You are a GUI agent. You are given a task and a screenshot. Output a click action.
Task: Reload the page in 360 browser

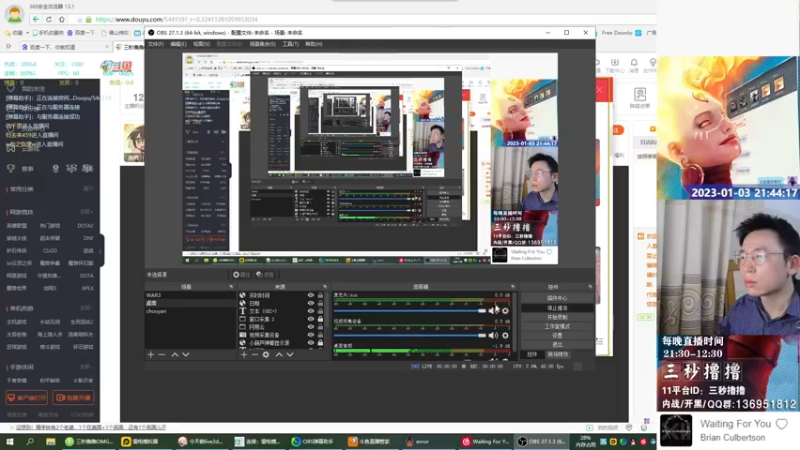[x=48, y=19]
